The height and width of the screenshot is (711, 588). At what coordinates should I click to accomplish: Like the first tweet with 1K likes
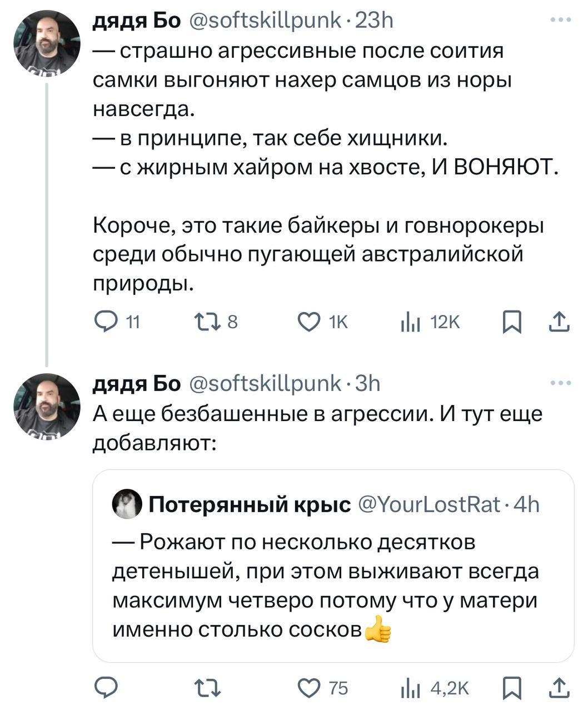(310, 322)
